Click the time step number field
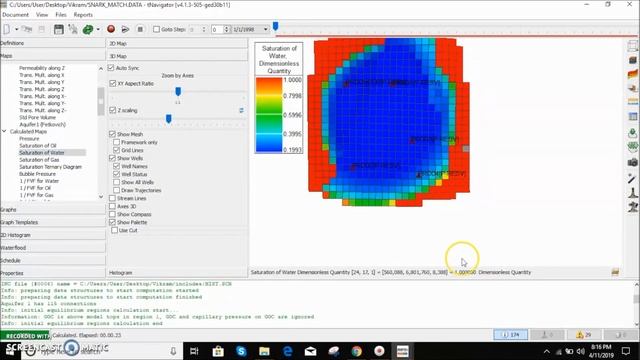This screenshot has height=360, width=640. click(217, 29)
